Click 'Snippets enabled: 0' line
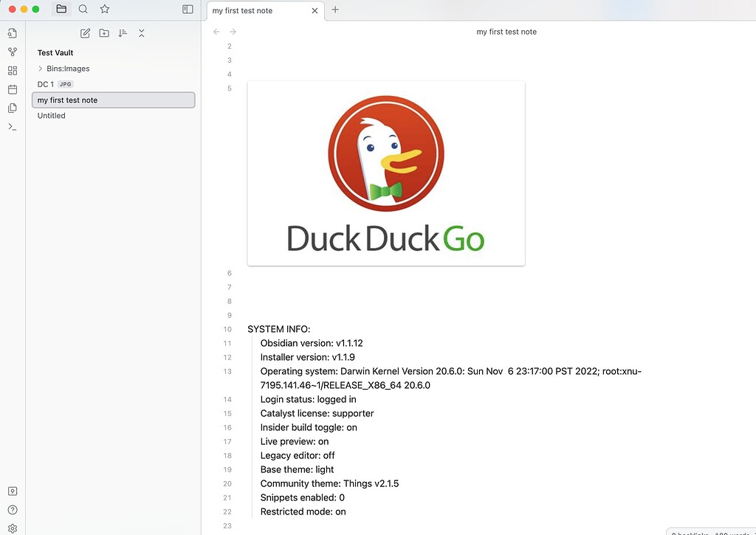Screen dimensions: 756x535 point(302,497)
